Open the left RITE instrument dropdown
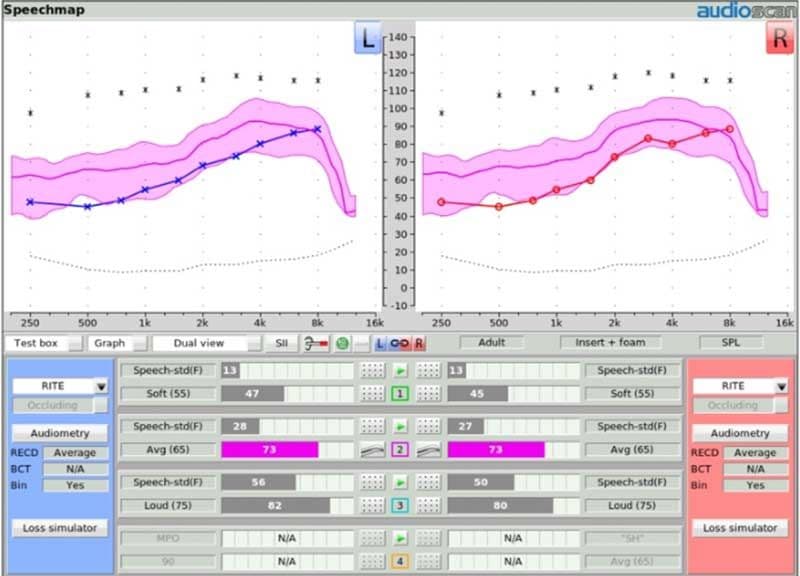Screen dimensions: 800x576 100,386
